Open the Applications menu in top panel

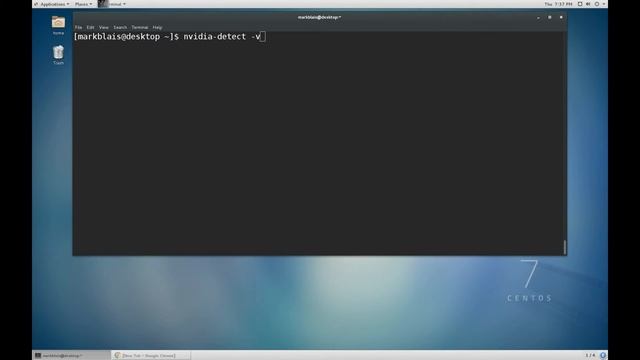pyautogui.click(x=52, y=4)
